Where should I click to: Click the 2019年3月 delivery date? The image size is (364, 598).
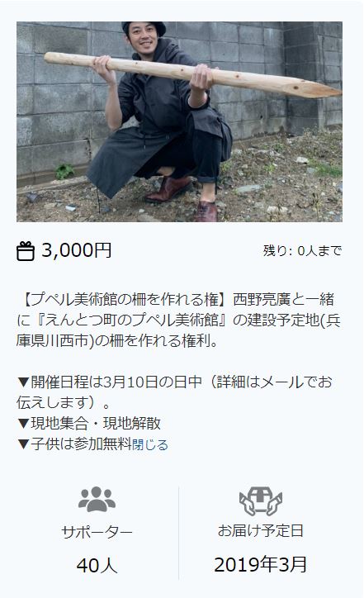click(x=260, y=564)
